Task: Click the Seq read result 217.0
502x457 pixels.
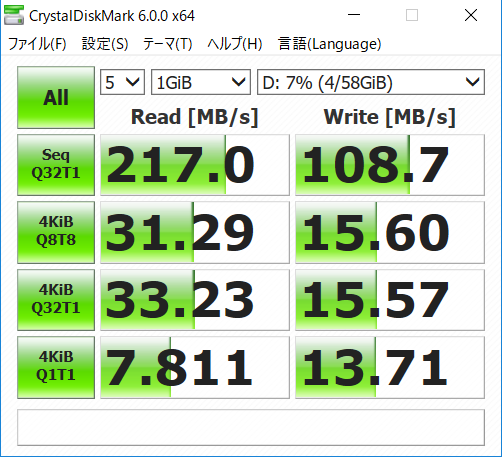Action: (x=195, y=165)
